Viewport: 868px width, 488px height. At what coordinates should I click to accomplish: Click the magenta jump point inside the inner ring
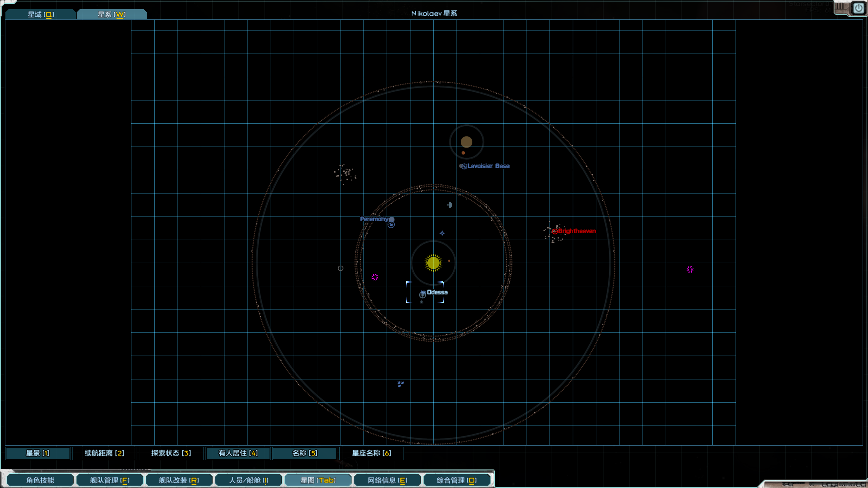(375, 277)
